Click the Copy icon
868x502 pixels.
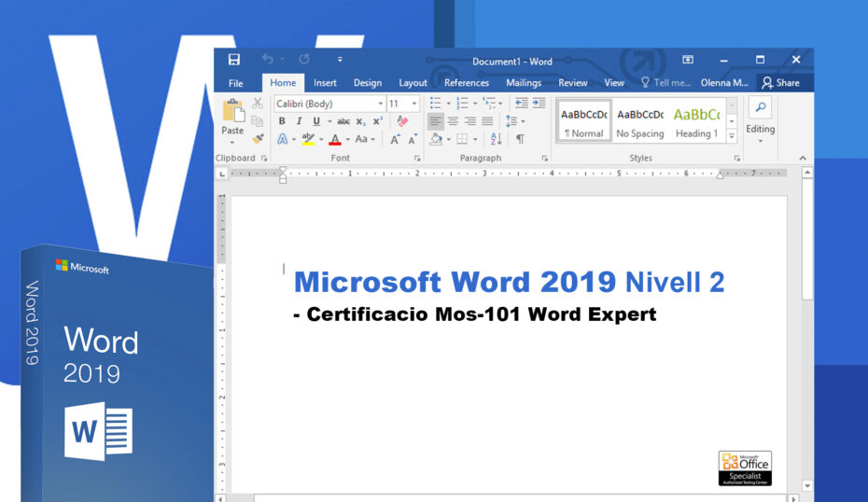258,120
